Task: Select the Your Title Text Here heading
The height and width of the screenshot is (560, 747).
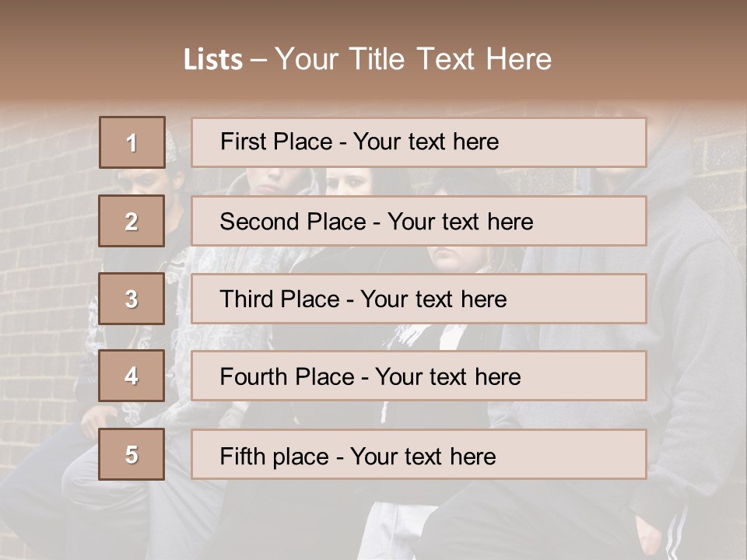Action: [413, 59]
